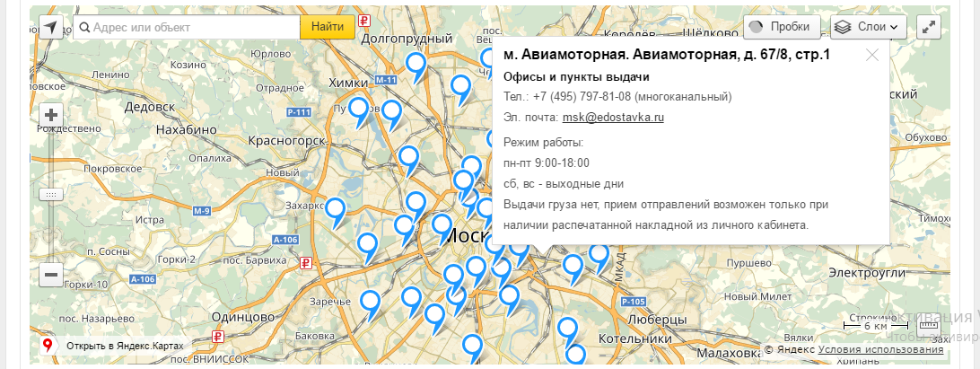Select the pin right of Заречье label

371,304
